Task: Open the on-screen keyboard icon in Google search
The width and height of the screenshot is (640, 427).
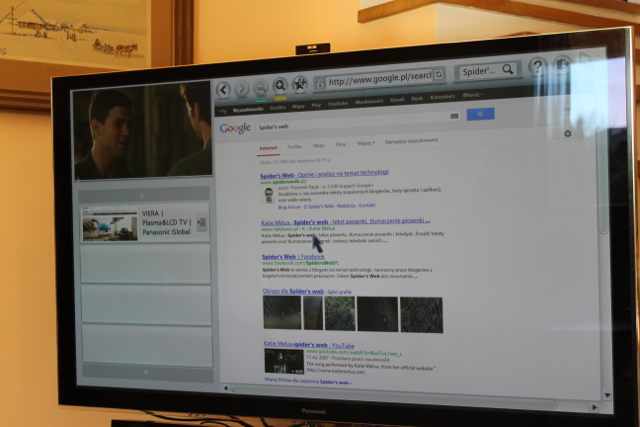Action: pos(454,116)
